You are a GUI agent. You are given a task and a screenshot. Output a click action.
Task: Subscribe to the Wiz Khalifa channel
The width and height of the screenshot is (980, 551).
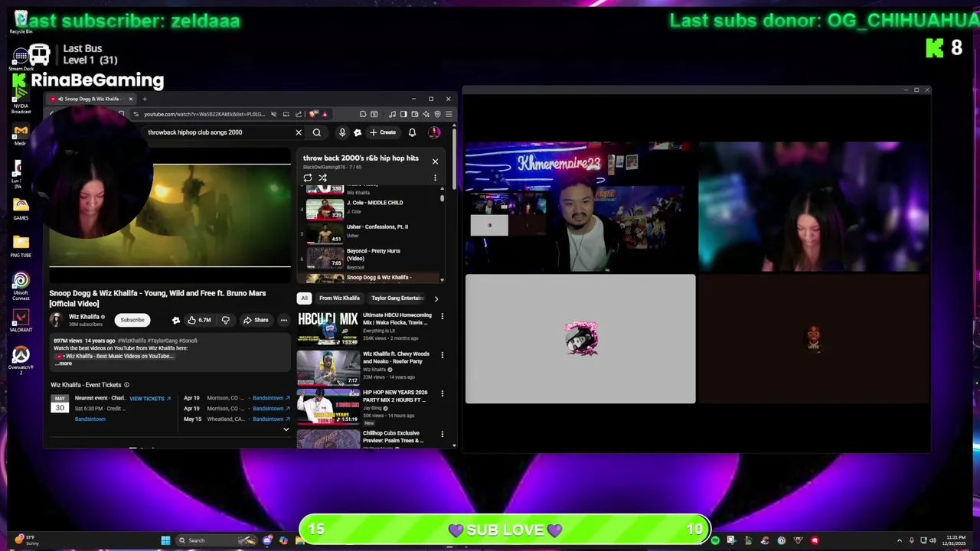pyautogui.click(x=132, y=320)
